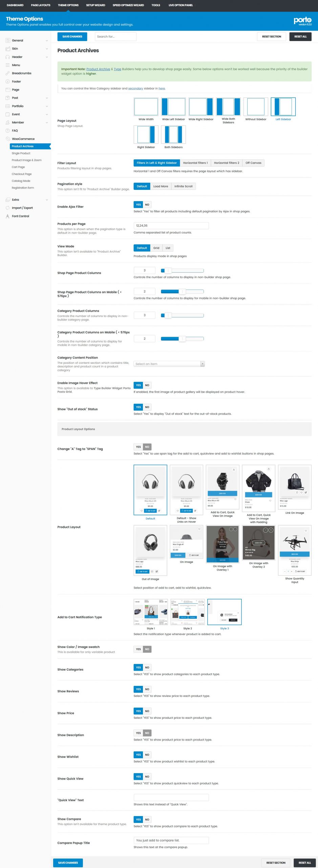This screenshot has height=868, width=318.
Task: Click the Breadcrumbs link icon
Action: pos(8,73)
